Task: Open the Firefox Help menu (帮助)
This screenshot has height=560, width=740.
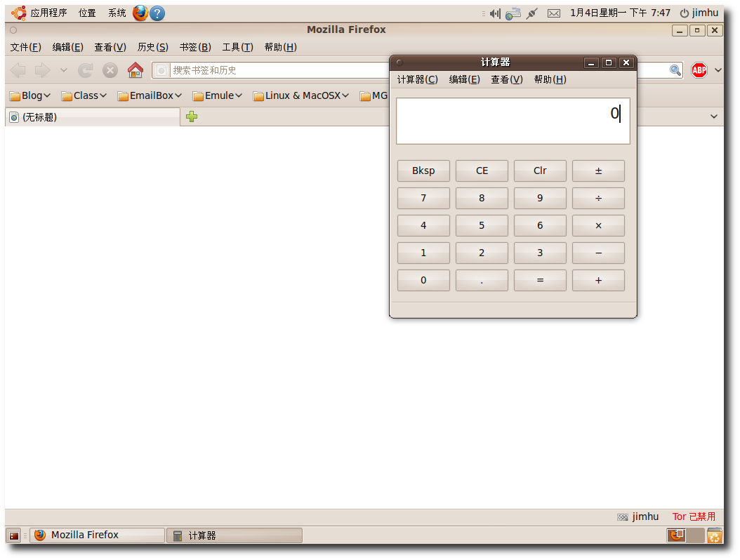Action: [x=281, y=47]
